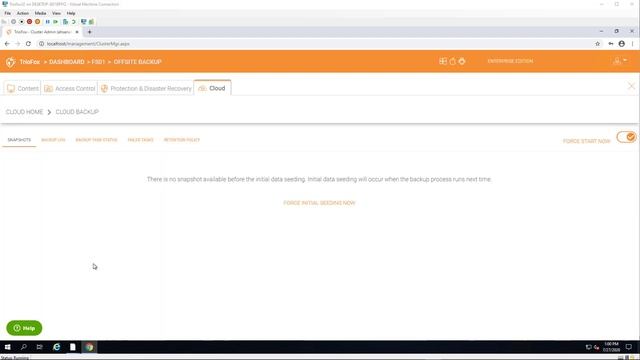This screenshot has width=640, height=360.
Task: Open Protection & Disaster Recovery tab
Action: pos(146,88)
